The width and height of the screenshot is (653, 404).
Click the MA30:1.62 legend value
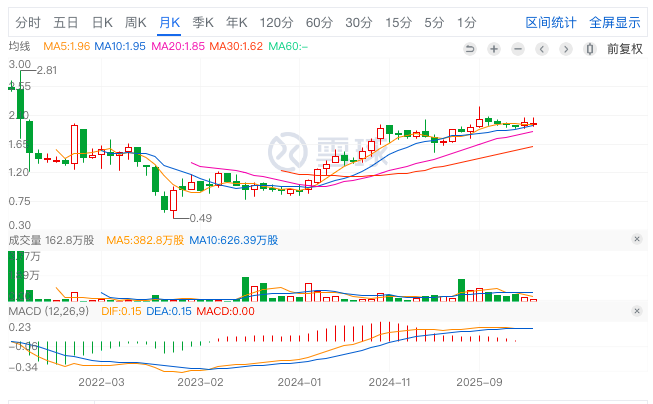(x=236, y=46)
